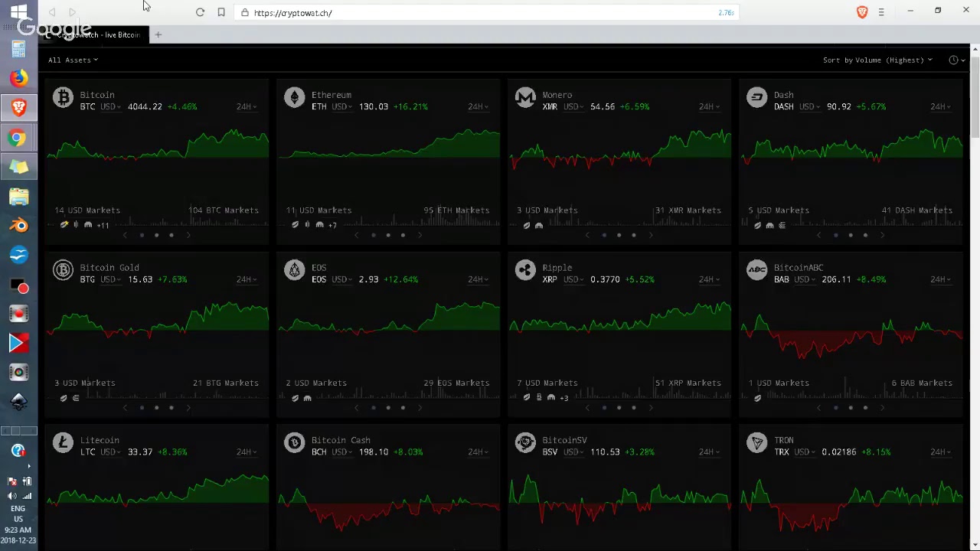Screen dimensions: 980x551
Task: Bookmark this page in the browser
Action: [221, 12]
